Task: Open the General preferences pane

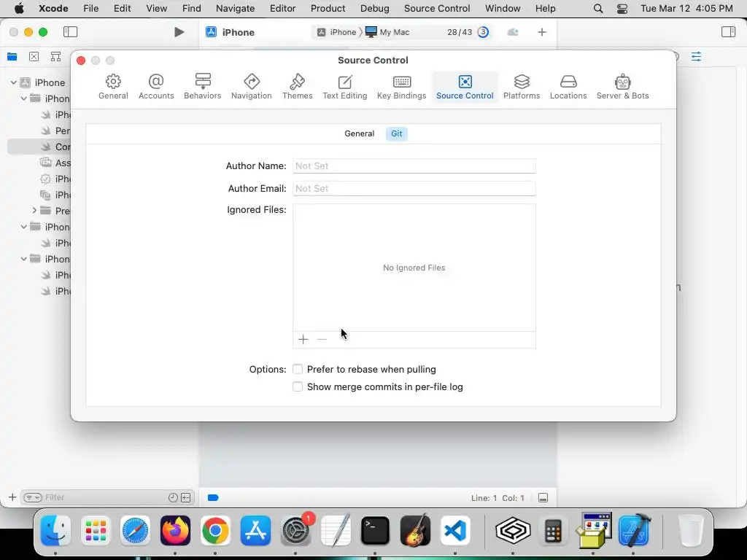Action: coord(113,87)
